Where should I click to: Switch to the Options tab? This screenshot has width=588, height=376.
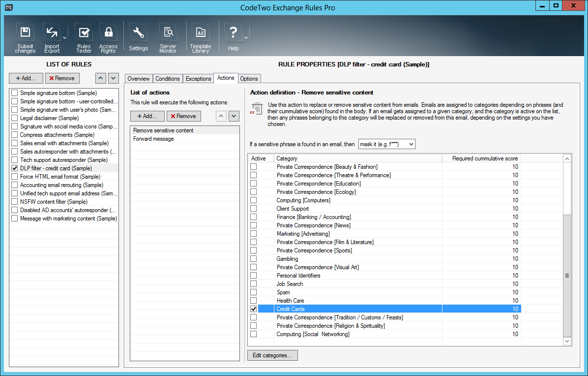[x=249, y=78]
